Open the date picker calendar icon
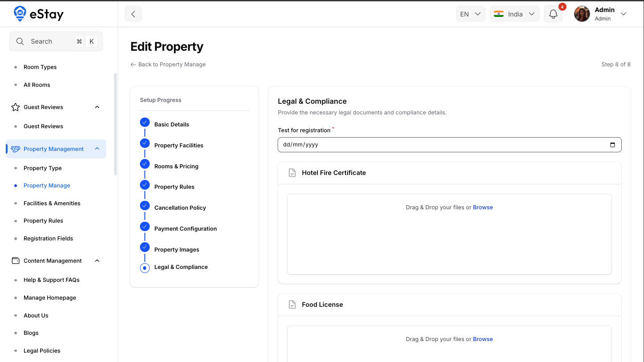 612,145
